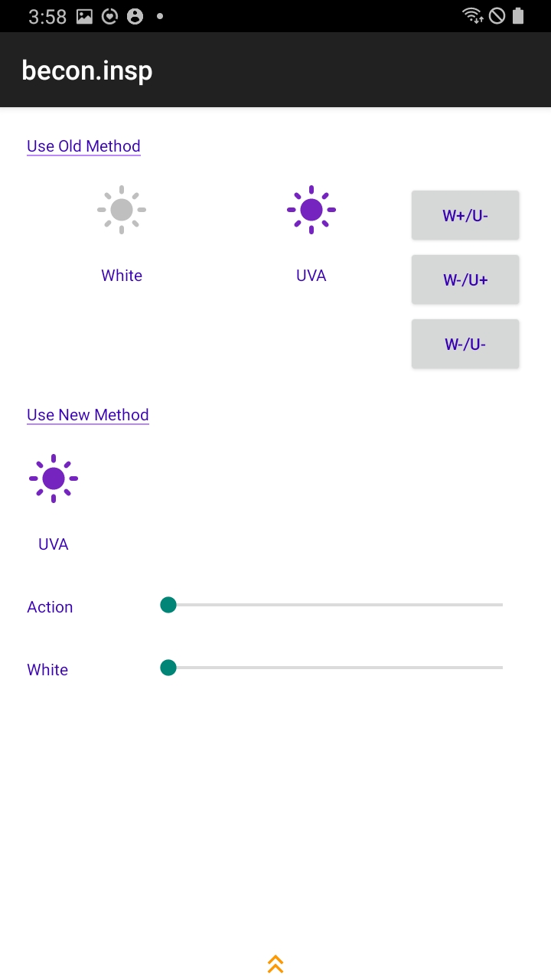This screenshot has width=551, height=980.
Task: Click the middle of the White slider track
Action: pyautogui.click(x=335, y=668)
